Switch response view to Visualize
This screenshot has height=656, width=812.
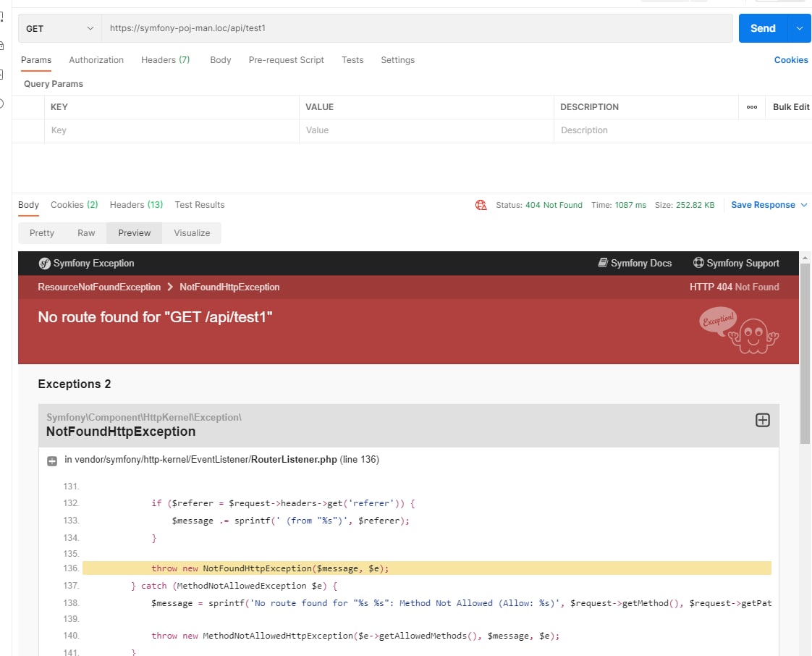click(x=192, y=233)
